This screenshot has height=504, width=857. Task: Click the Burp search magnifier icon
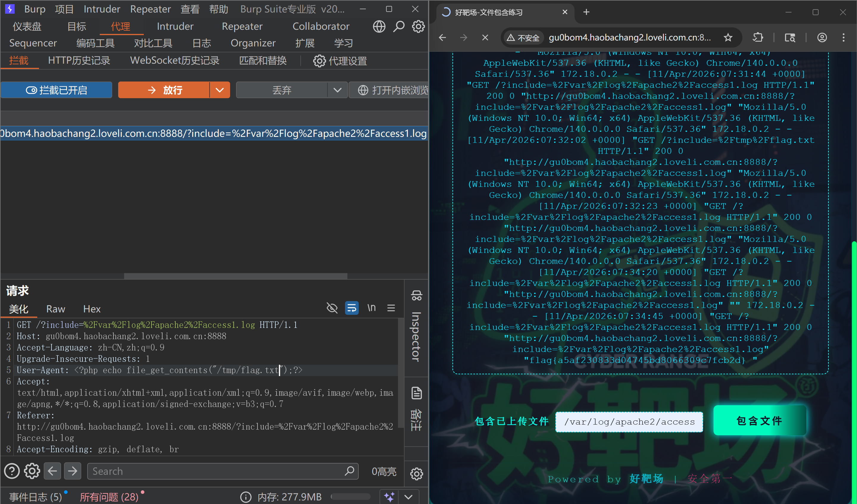coord(399,26)
